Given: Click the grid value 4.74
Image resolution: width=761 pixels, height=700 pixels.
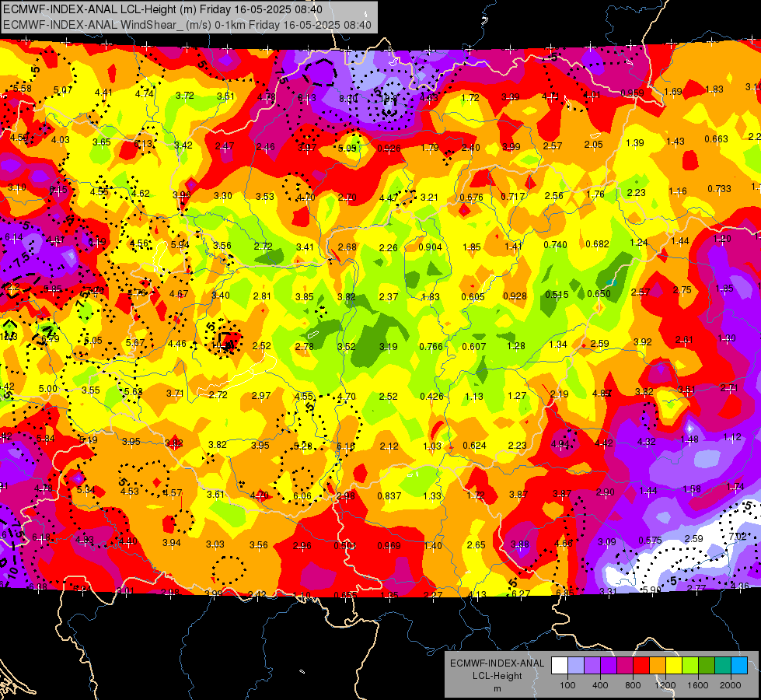Looking at the screenshot, I should click(144, 94).
